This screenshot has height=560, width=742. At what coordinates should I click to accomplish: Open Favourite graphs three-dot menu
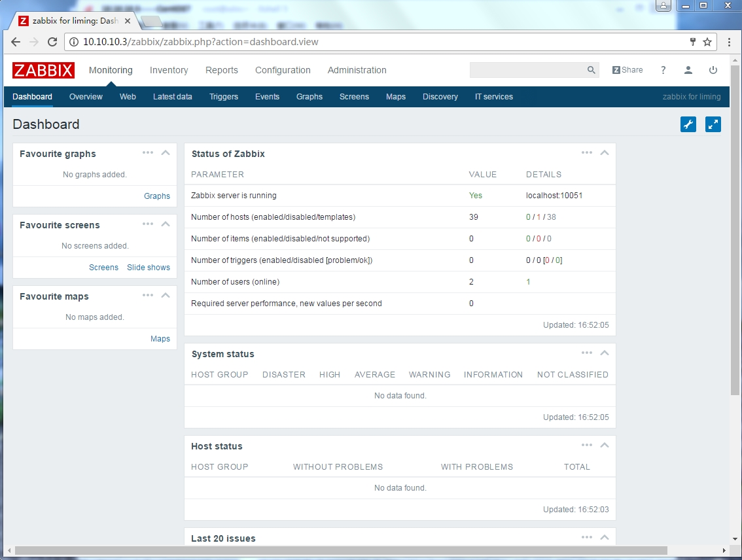tap(148, 152)
